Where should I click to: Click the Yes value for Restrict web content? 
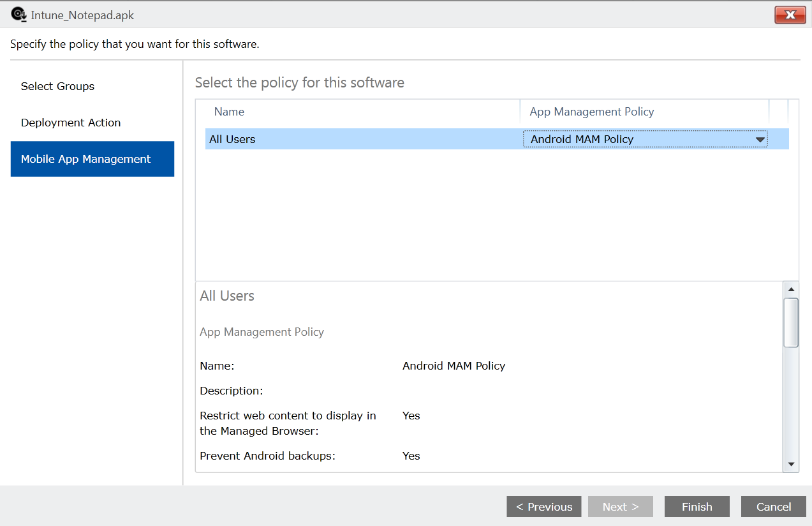click(411, 416)
